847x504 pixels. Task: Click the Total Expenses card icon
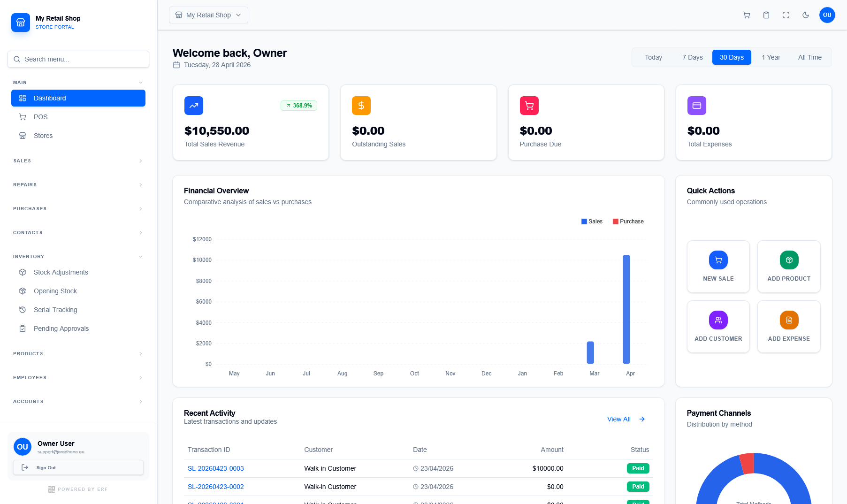tap(697, 106)
